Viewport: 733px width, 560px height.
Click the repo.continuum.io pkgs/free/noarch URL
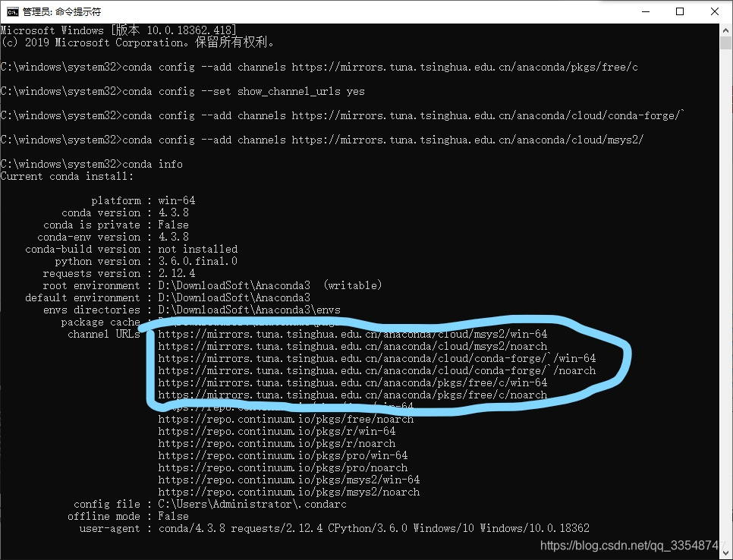point(286,420)
